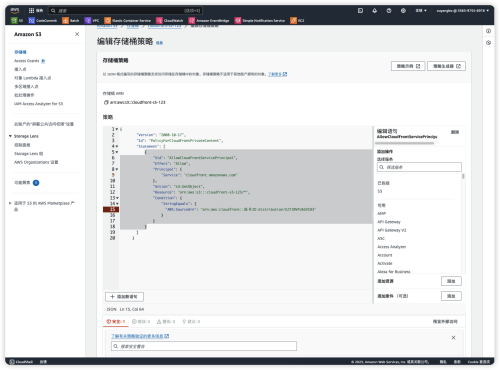
Task: Open the region selector dropdown
Action: tap(421, 11)
